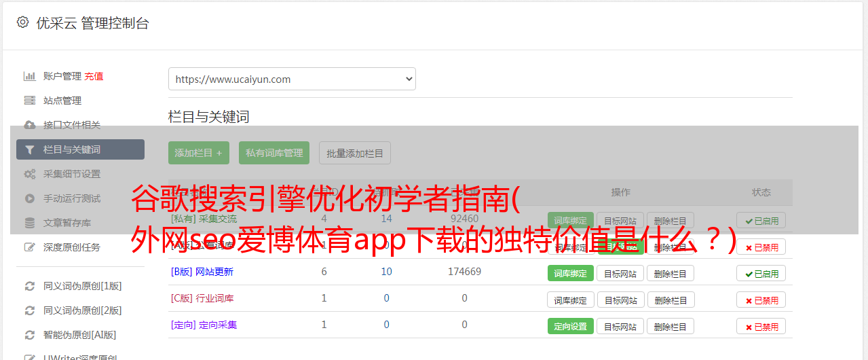Select 栏目与关键词 in the sidebar
The height and width of the screenshot is (360, 868).
[x=80, y=149]
